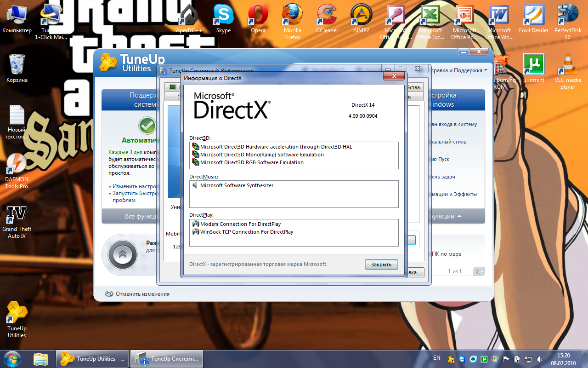Launch Grand Theft Auto IV desktop icon
This screenshot has height=368, width=588.
(x=17, y=221)
